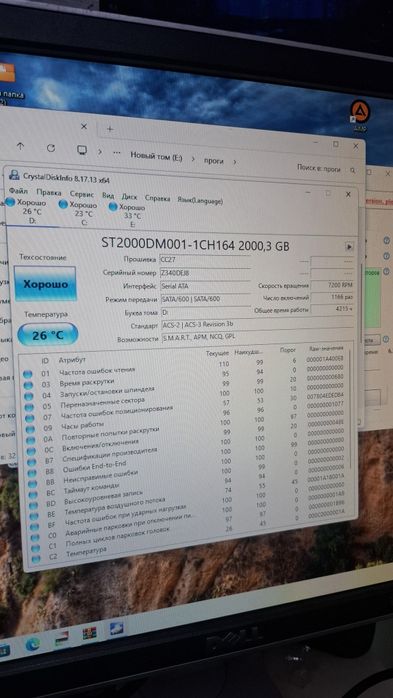Viewport: 393px width, 698px height.
Task: Click status icon for row C1 head parking cycles
Action: pos(35,548)
